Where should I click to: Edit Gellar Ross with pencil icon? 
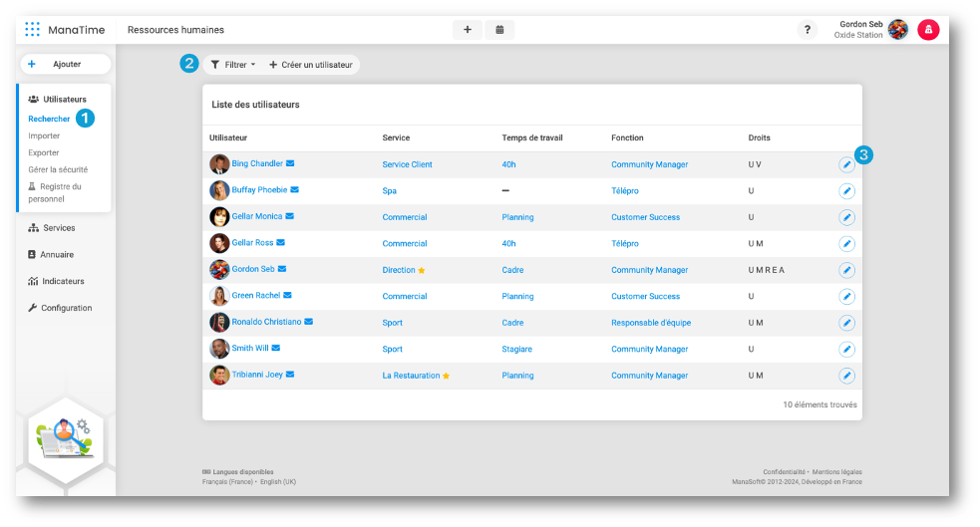[x=846, y=243]
